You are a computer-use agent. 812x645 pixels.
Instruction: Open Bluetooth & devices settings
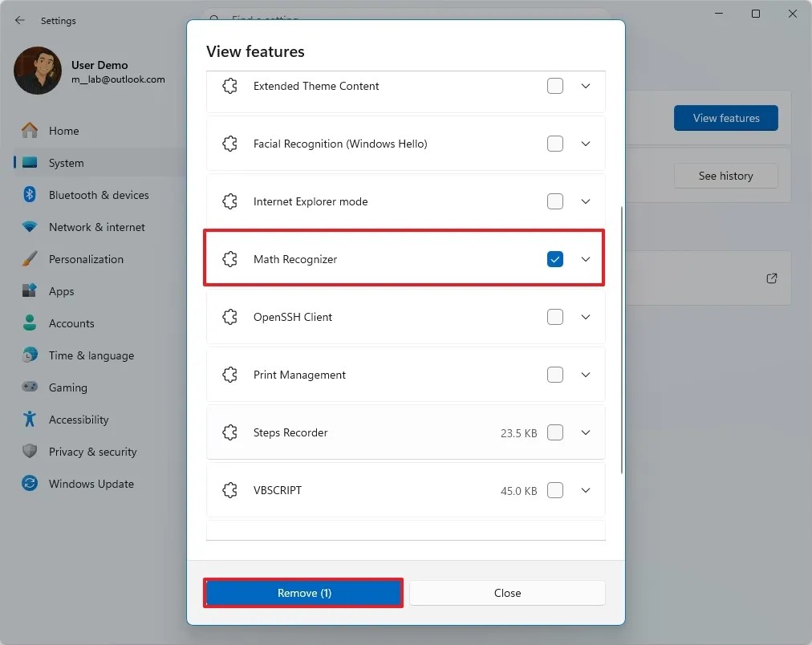[x=99, y=195]
